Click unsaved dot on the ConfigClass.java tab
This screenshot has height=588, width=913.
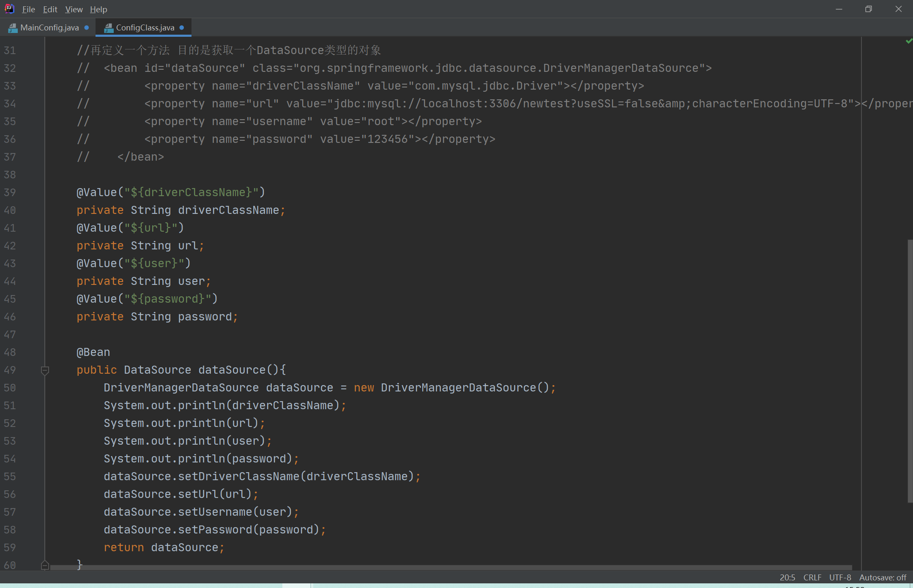[182, 27]
